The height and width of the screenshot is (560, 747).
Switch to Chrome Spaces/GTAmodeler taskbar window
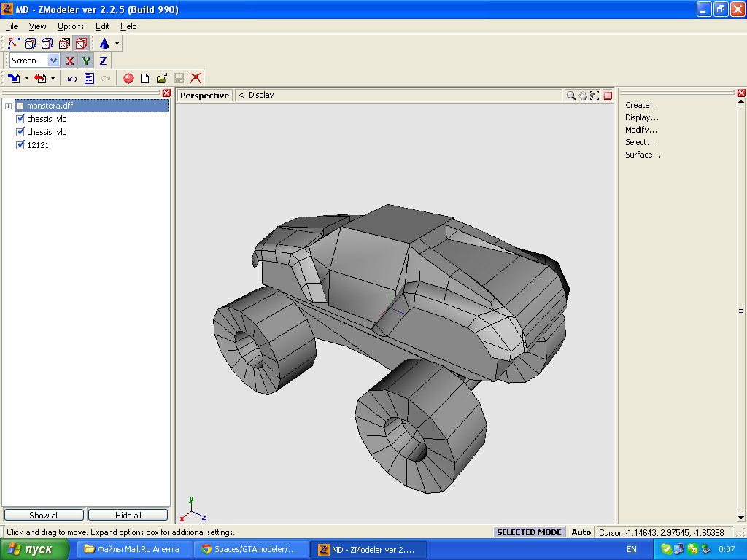[249, 549]
